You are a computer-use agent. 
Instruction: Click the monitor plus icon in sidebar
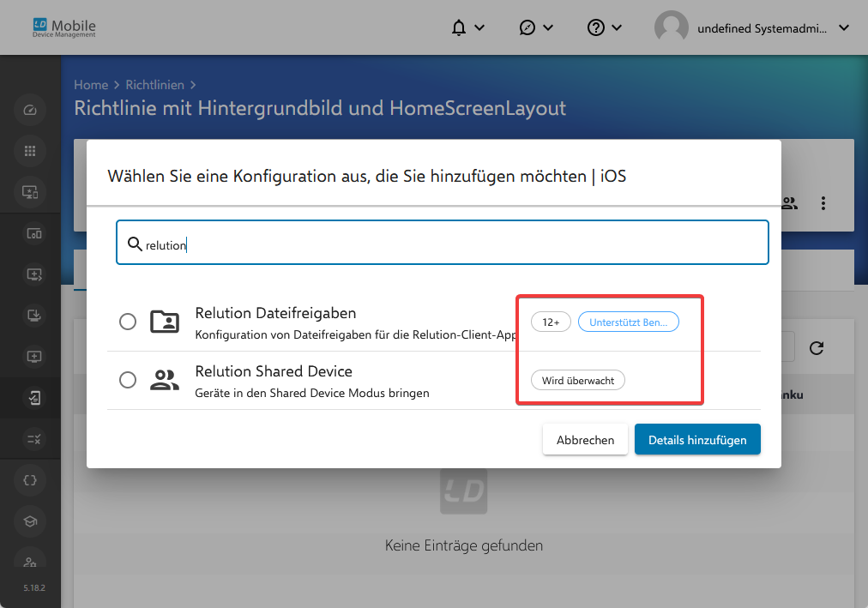coord(33,356)
